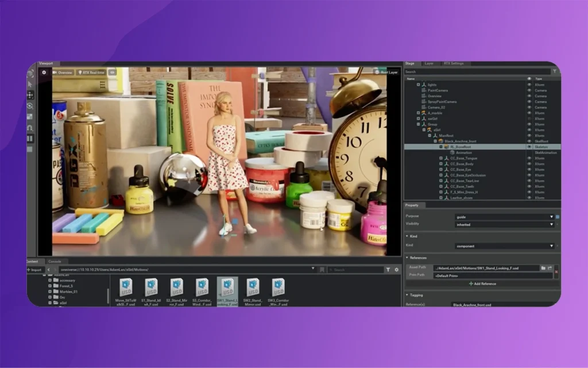
Task: Open the RTX Settings tab
Action: 454,63
